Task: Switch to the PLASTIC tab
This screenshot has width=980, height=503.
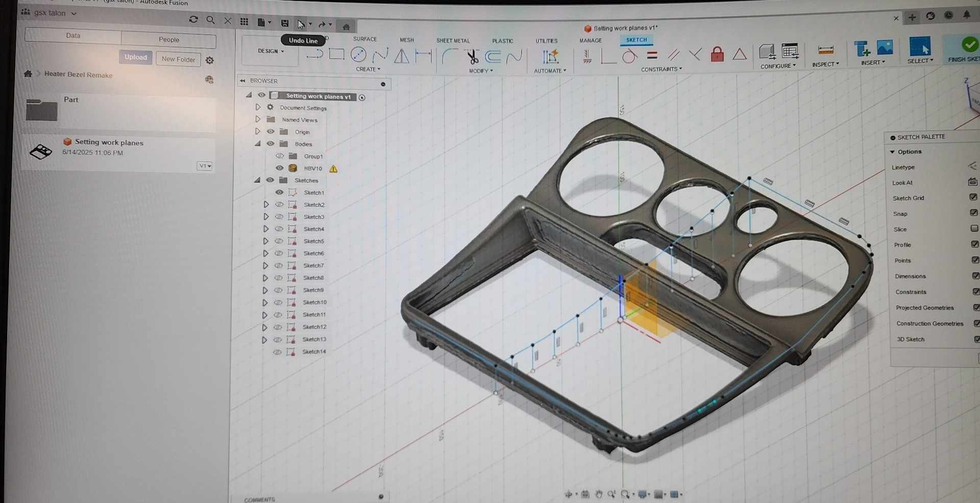Action: (503, 41)
